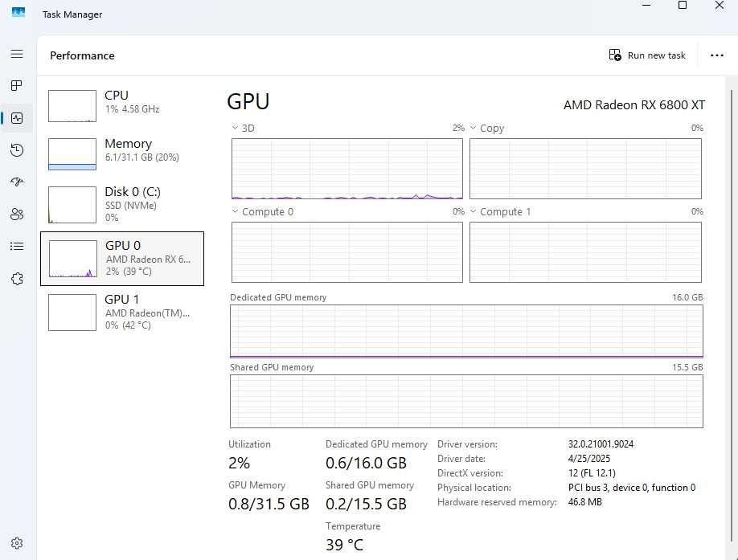Click the driver version 32.0.21001.9024 value
The height and width of the screenshot is (560, 738).
[601, 444]
